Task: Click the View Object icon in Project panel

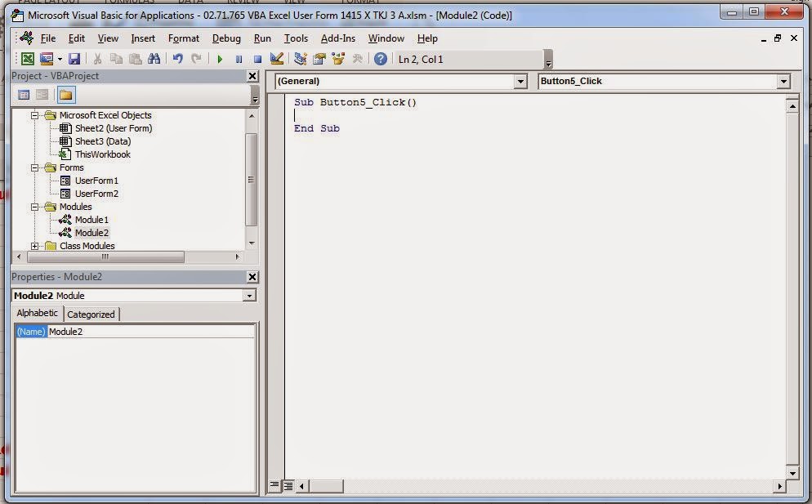Action: coord(42,95)
